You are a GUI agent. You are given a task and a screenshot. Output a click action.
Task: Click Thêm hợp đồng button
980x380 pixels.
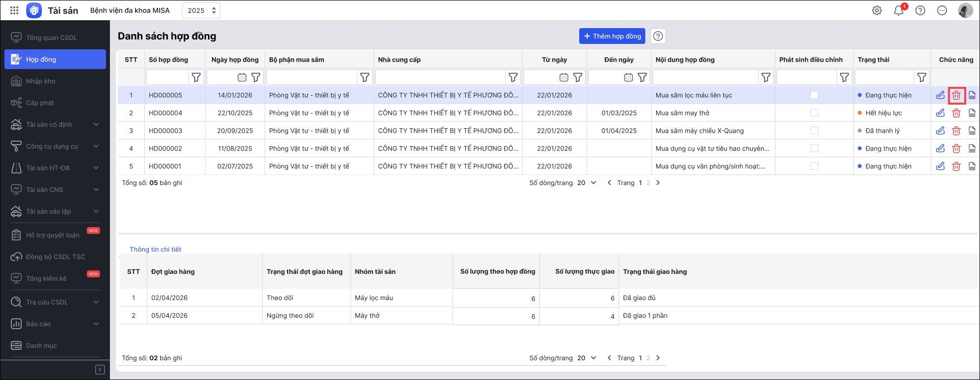click(612, 36)
